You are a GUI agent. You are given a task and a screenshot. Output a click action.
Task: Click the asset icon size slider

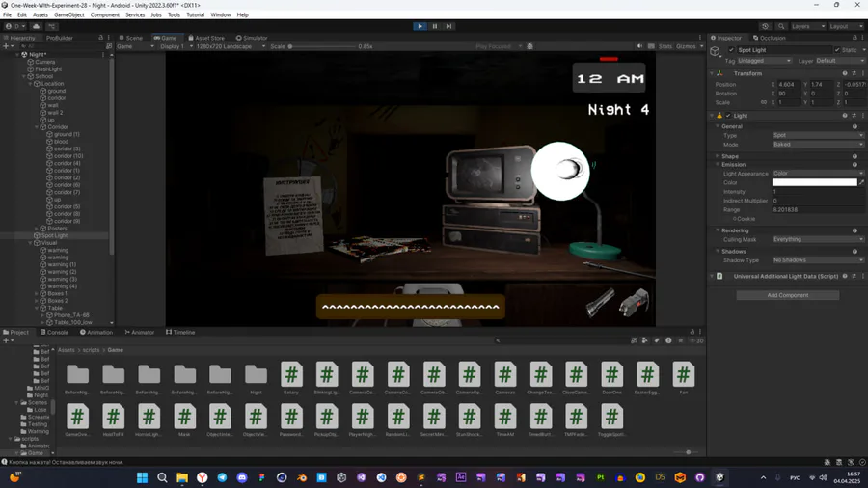tap(682, 452)
